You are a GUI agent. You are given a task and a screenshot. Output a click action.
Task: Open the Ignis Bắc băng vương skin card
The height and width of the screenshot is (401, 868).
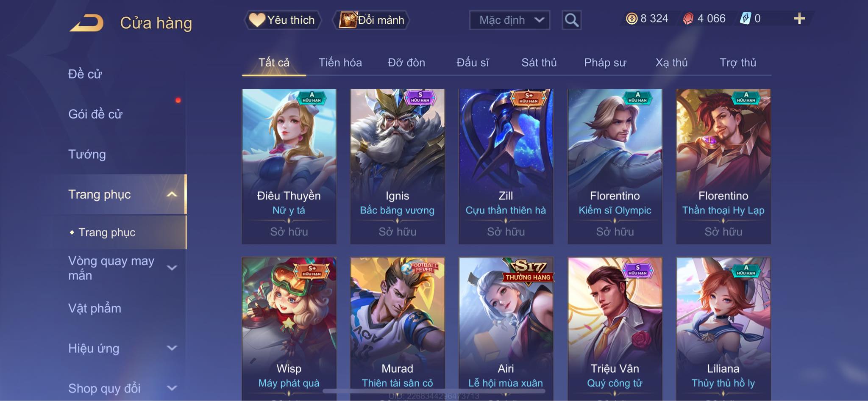pyautogui.click(x=397, y=166)
